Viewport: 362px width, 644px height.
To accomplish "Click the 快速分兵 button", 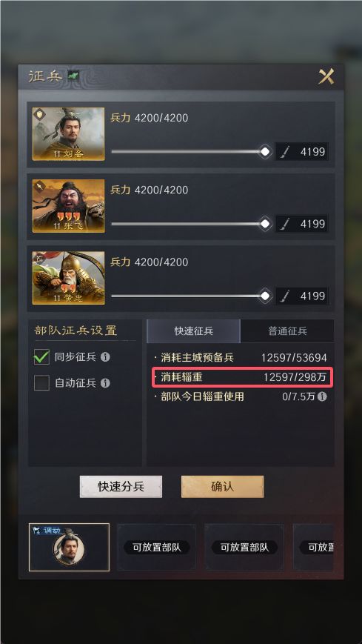I will (121, 487).
